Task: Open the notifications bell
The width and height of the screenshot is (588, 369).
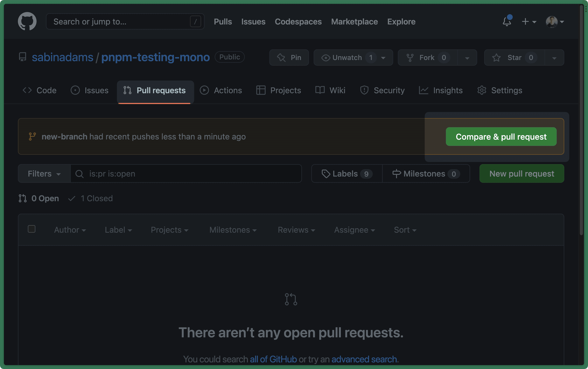Action: click(507, 22)
